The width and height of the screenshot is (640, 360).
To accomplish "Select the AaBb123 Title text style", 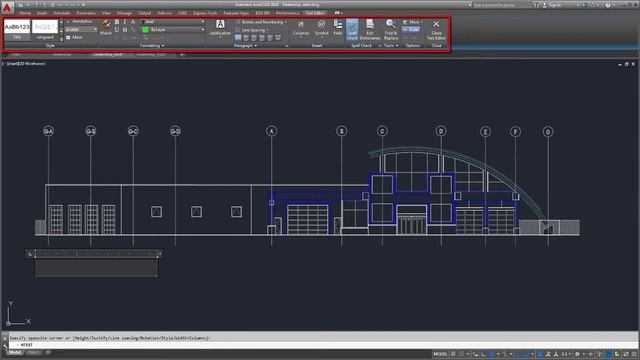I will 17,29.
